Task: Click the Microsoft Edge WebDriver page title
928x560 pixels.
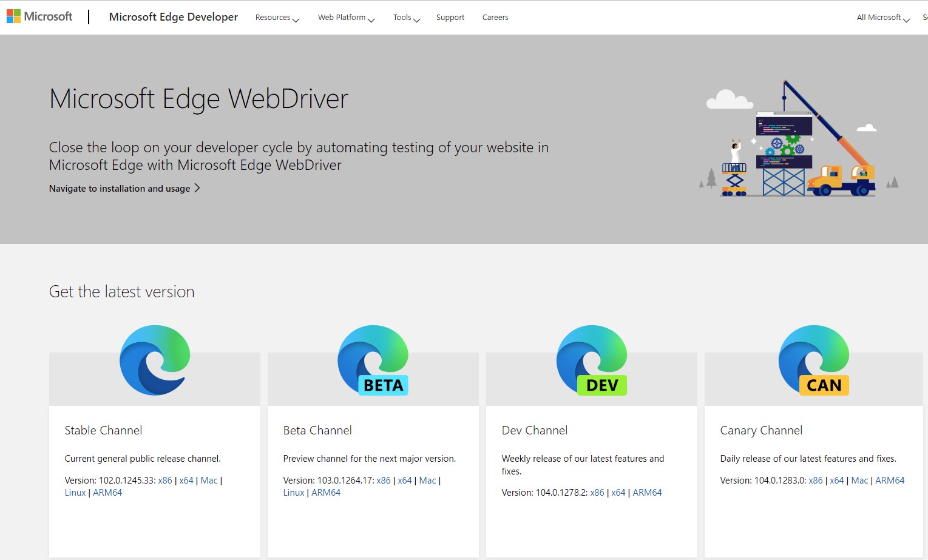Action: (x=199, y=99)
